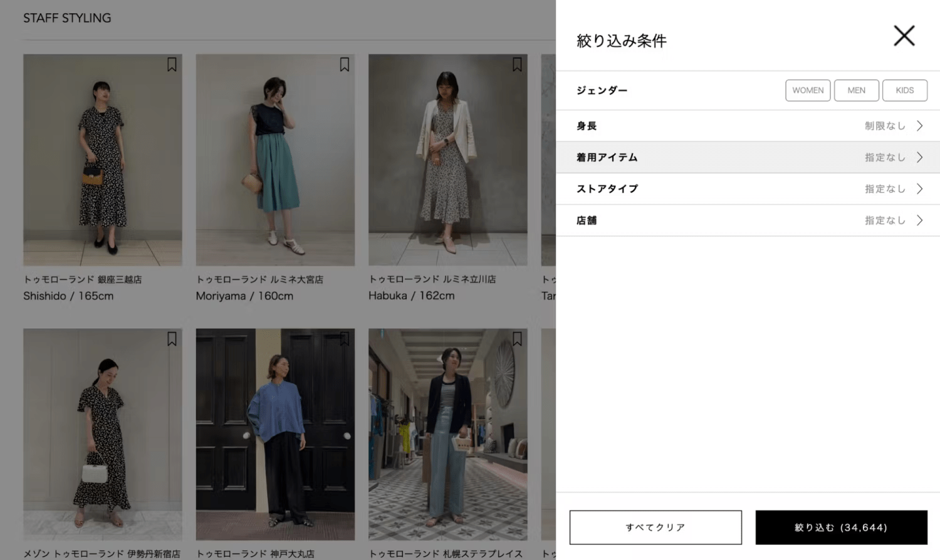Toggle the KIDS gender filter
This screenshot has height=560, width=940.
coord(904,90)
